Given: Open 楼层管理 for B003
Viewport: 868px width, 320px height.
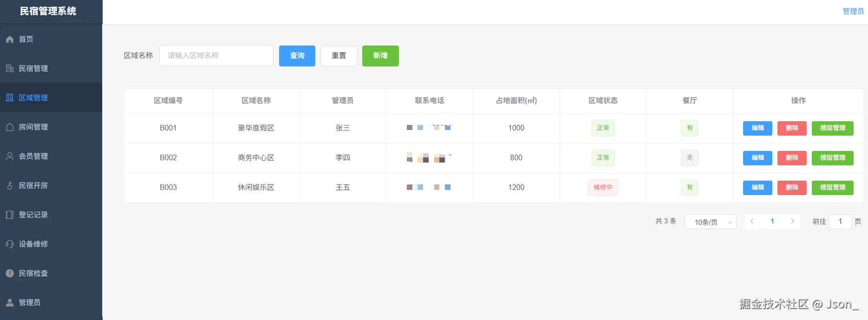Looking at the screenshot, I should (833, 188).
